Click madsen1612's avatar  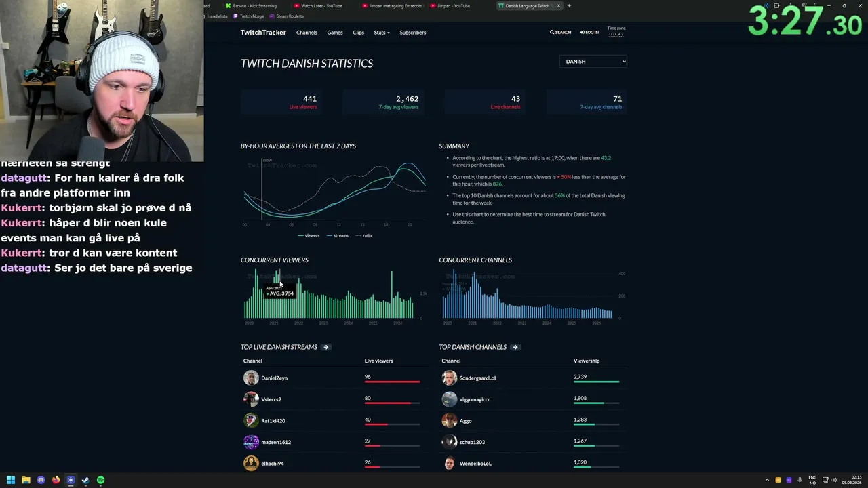251,442
